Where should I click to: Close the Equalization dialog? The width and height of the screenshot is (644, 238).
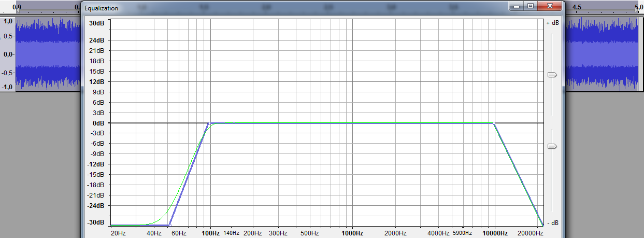549,6
